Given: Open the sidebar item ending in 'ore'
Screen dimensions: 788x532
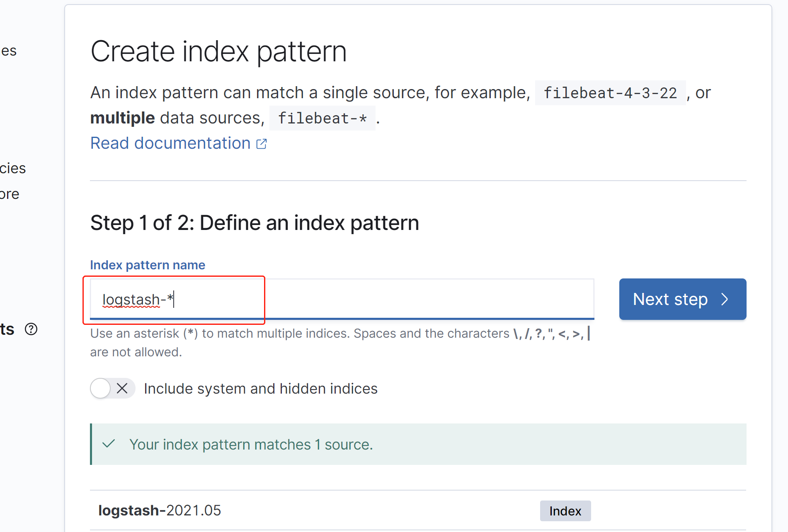Looking at the screenshot, I should pyautogui.click(x=10, y=194).
